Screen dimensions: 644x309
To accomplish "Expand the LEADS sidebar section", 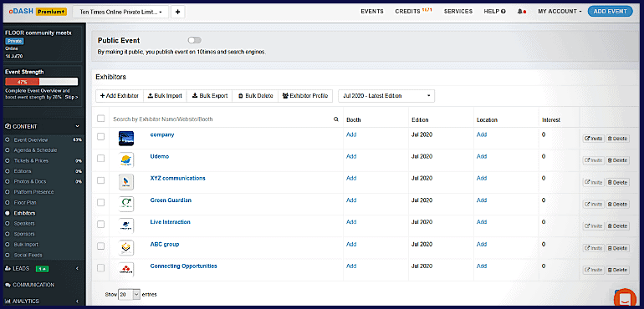I will point(43,269).
